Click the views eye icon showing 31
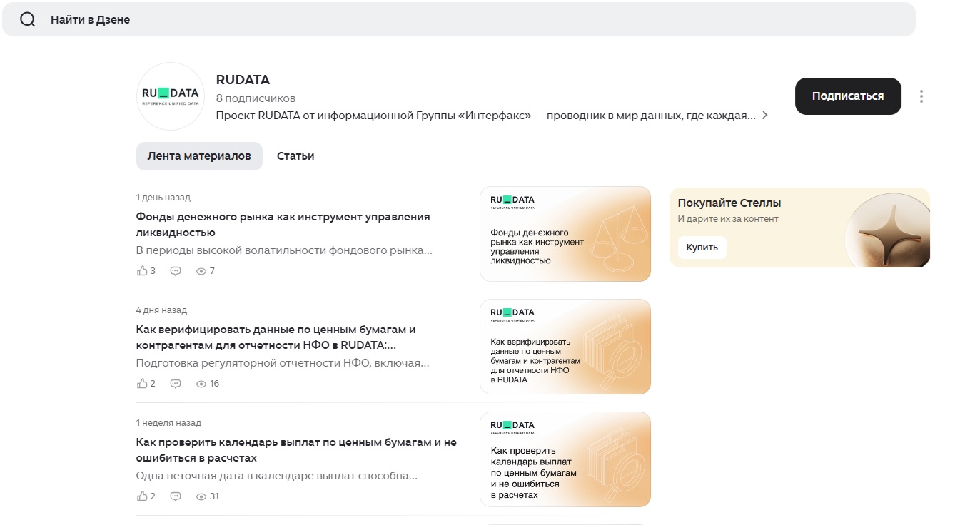This screenshot has height=525, width=980. [x=201, y=496]
